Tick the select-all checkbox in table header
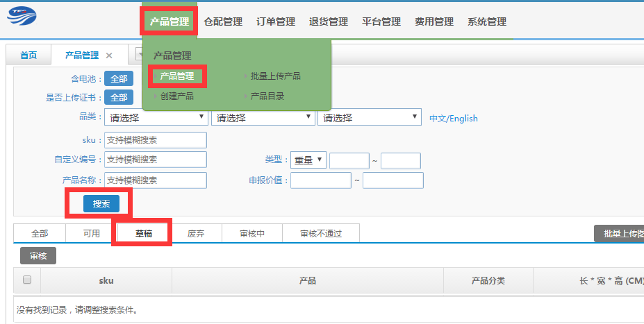Viewport: 644px width, 324px height. (x=27, y=280)
